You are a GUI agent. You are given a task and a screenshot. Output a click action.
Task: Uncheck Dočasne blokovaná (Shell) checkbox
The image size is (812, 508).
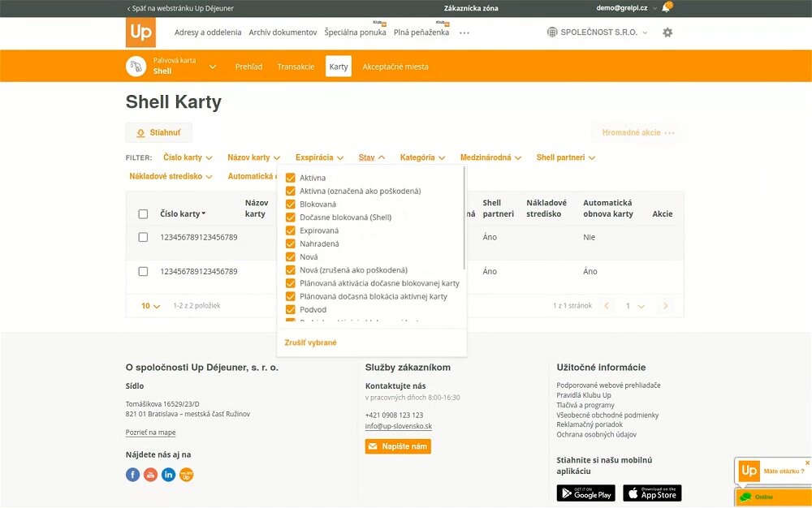[291, 217]
